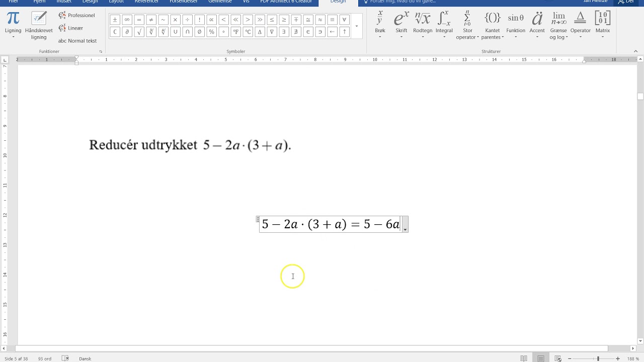
Task: Open the Gennemse ribbon tab
Action: [220, 2]
